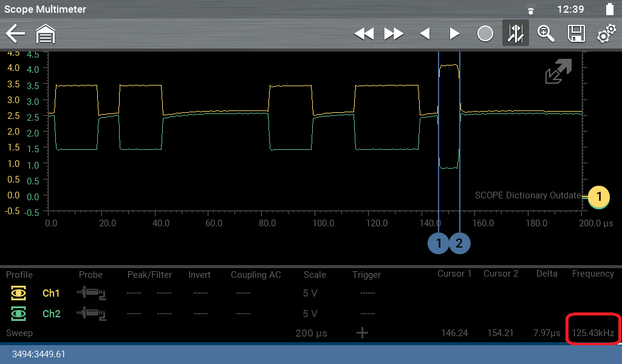Expand the waveform view to fullscreen
The image size is (622, 364).
[558, 72]
